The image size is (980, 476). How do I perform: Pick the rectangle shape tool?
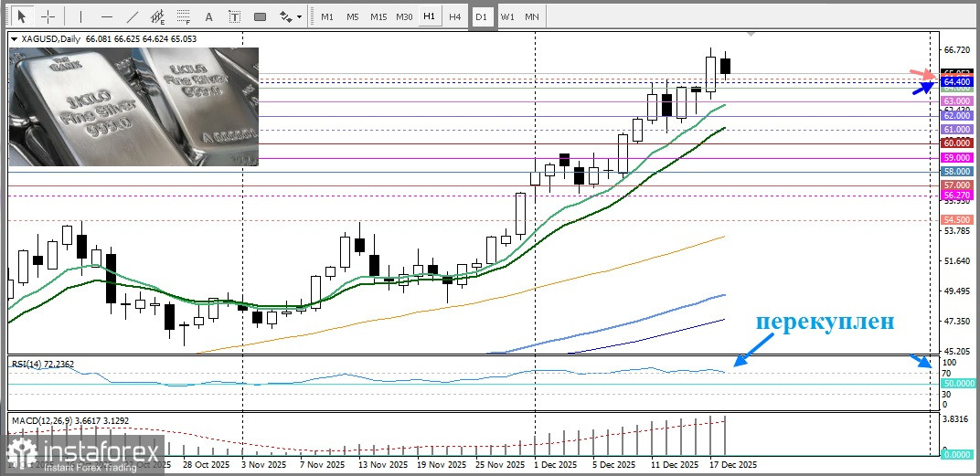[261, 16]
